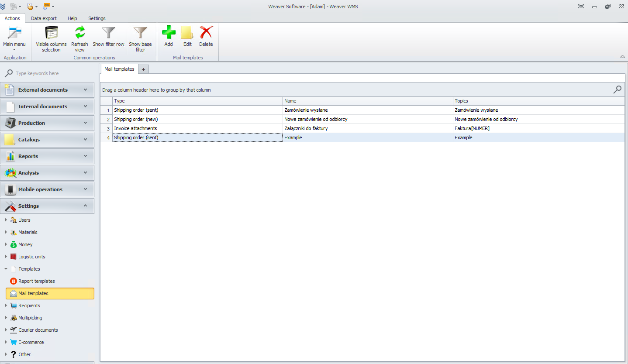This screenshot has height=364, width=628.
Task: Click the Faktura[NUMER] topic cell
Action: click(539, 128)
